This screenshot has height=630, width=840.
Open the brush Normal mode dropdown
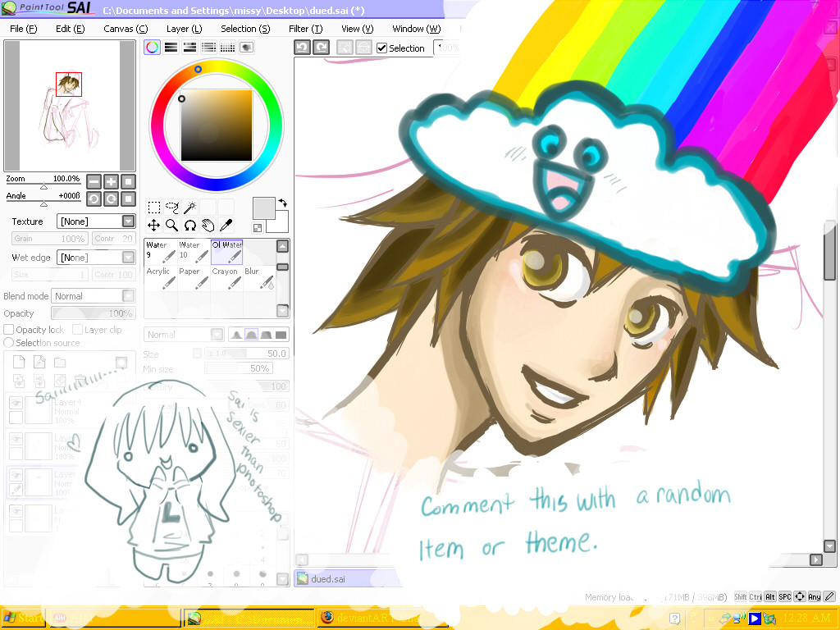coord(184,335)
